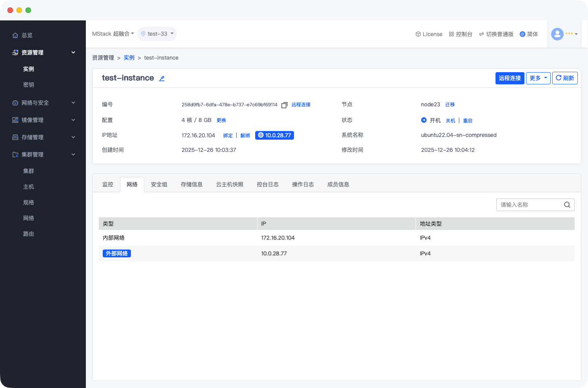This screenshot has width=588, height=388.
Task: Click the blue 远程连接 button
Action: click(510, 78)
